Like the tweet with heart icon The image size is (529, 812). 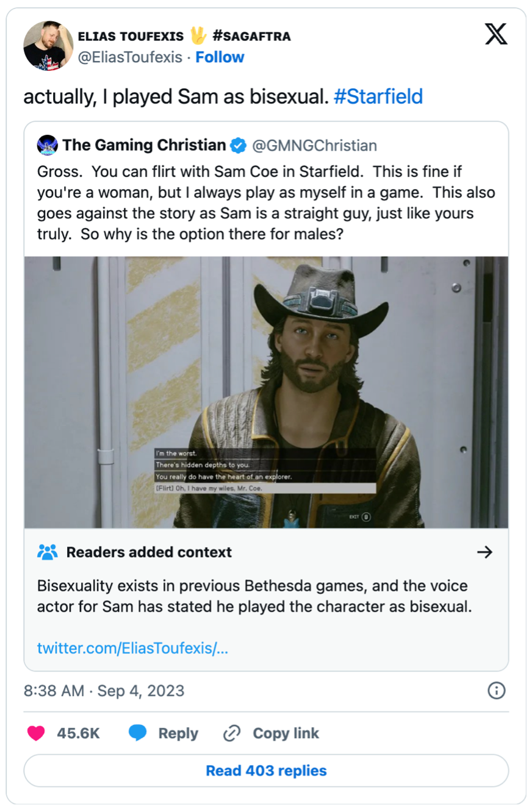point(36,733)
